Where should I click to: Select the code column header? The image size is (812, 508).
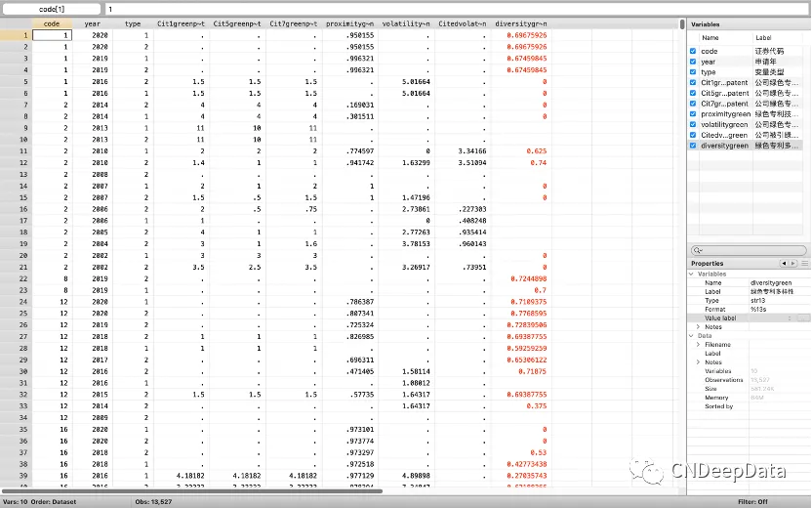coord(52,23)
